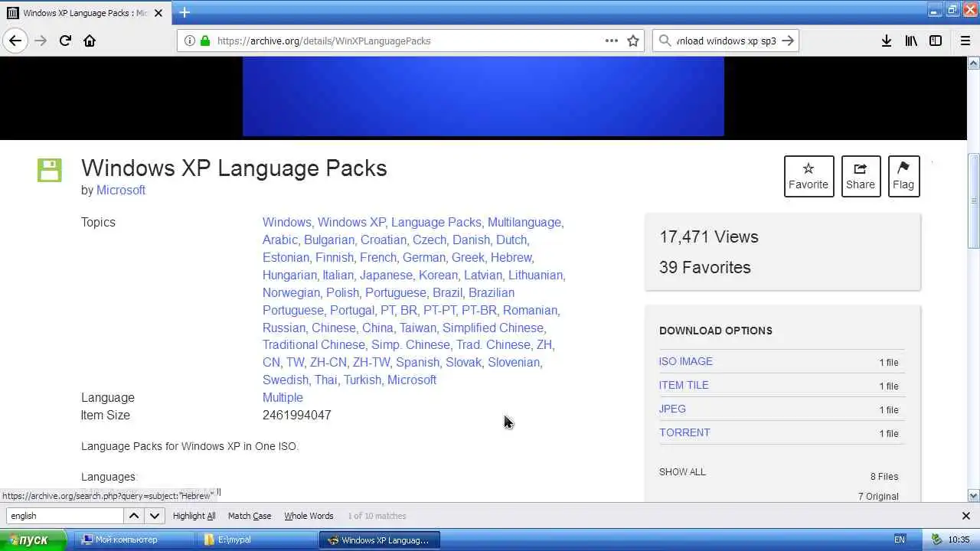This screenshot has height=551, width=980.
Task: Click the find bar text field
Action: [x=64, y=516]
